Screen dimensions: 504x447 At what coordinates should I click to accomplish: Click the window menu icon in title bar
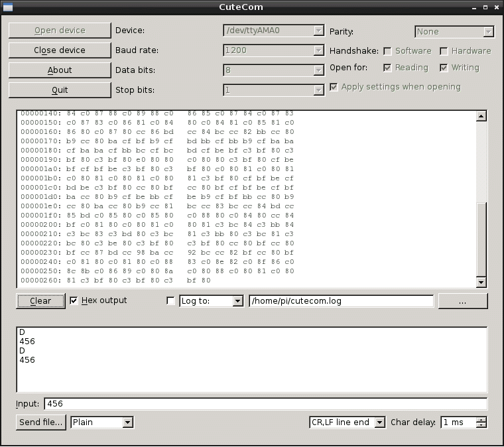click(8, 7)
